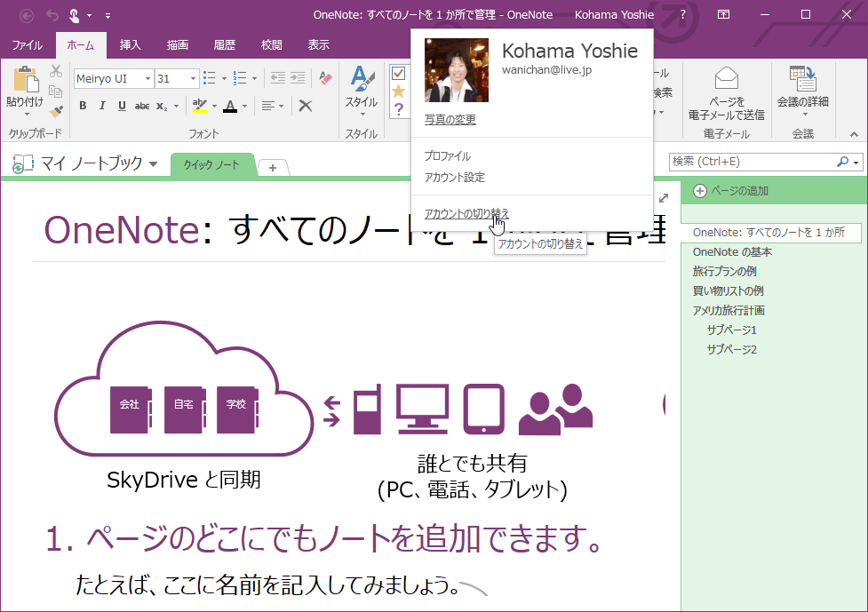The image size is (868, 612).
Task: Expand subscript/superscript arrow
Action: click(x=176, y=106)
